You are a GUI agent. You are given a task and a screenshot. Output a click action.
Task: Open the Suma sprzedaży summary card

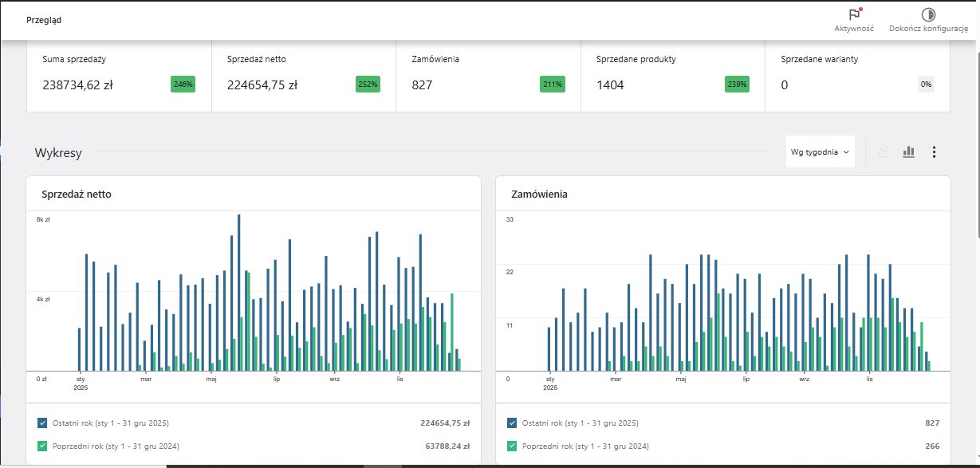tap(119, 77)
